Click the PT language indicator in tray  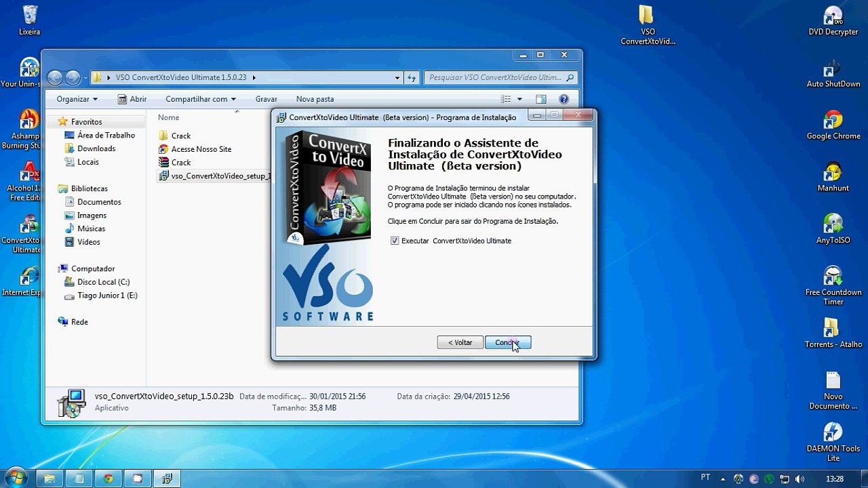(706, 477)
